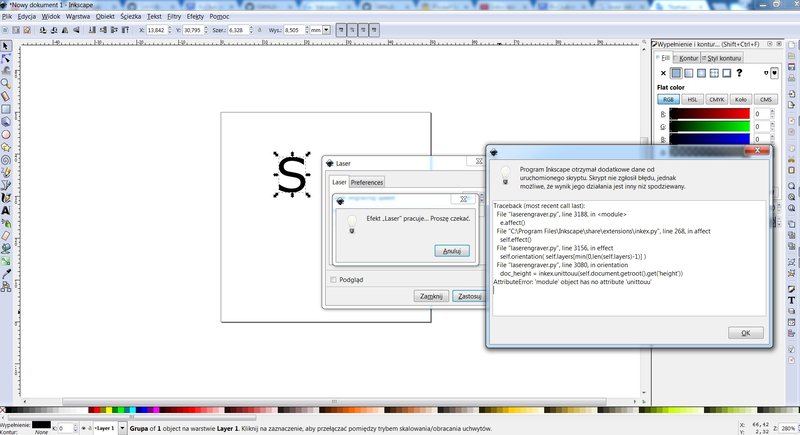
Task: Increase Wys height with stepper
Action: point(307,28)
